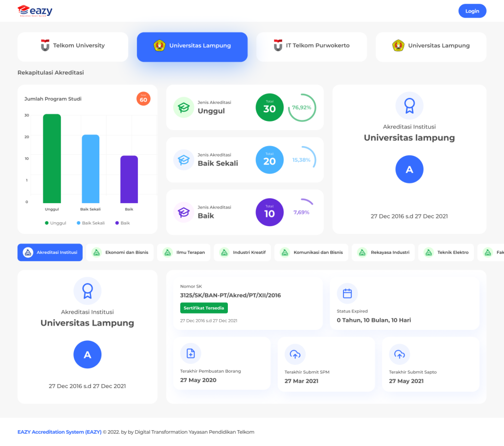Click the EAZY logo in header
Screen dimensions: 504x446
(35, 11)
